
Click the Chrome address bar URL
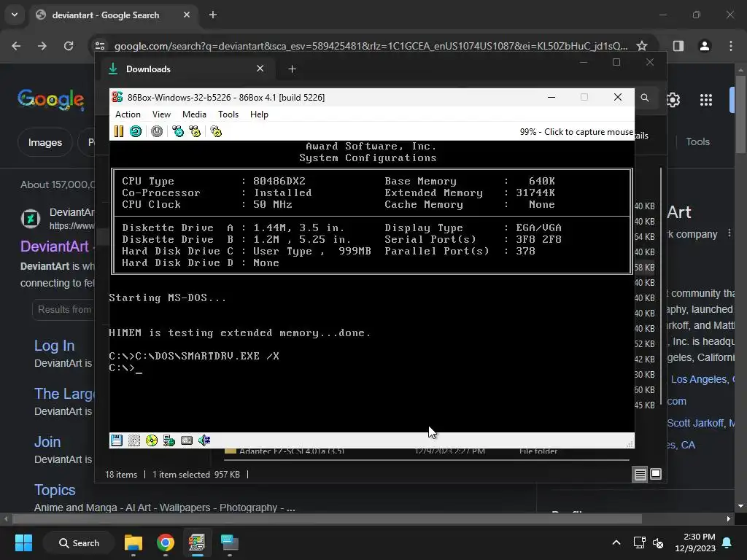371,46
